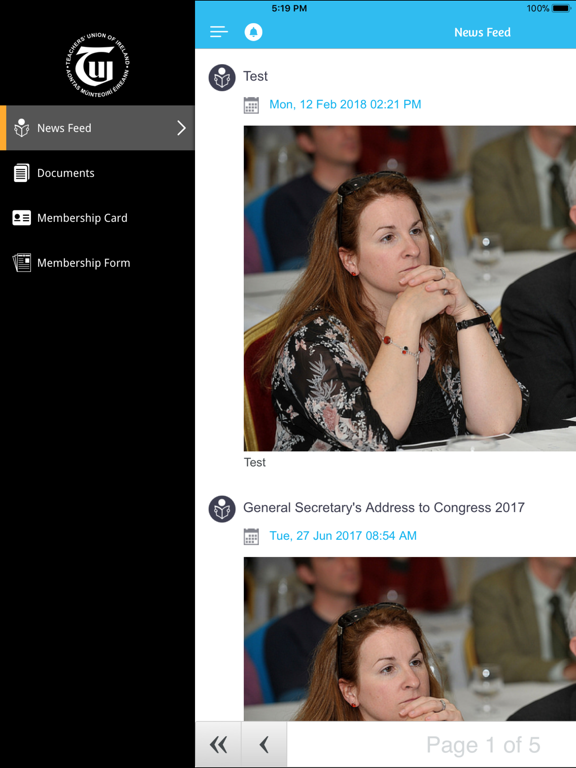Open Membership Form menu item
Screen dimensions: 576x768
pyautogui.click(x=97, y=263)
